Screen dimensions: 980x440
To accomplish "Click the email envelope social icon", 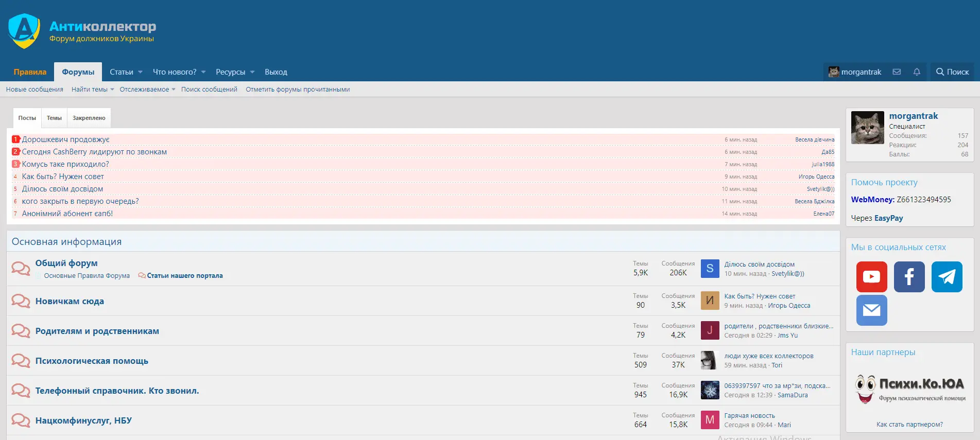I will click(x=871, y=310).
